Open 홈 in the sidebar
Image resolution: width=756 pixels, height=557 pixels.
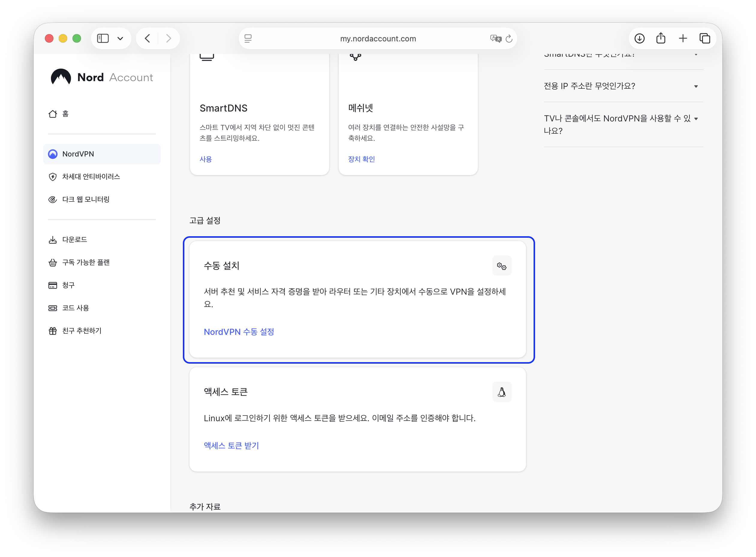click(102, 114)
